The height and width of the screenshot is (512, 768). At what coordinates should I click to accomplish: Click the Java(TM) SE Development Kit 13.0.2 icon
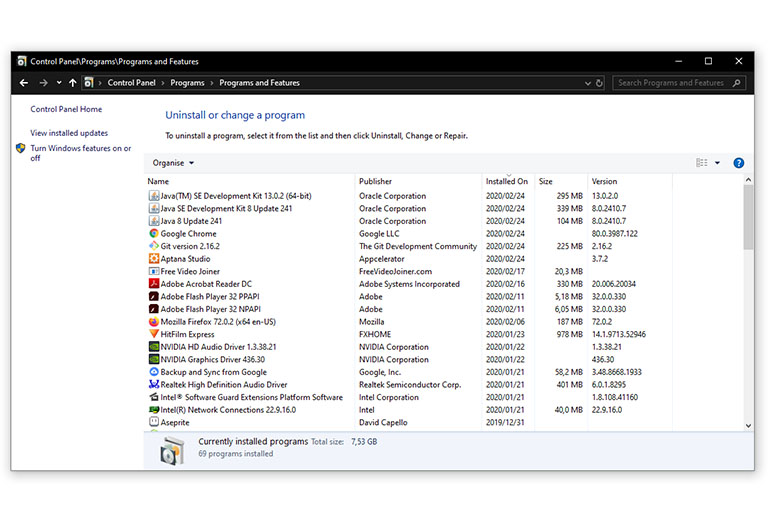click(154, 195)
